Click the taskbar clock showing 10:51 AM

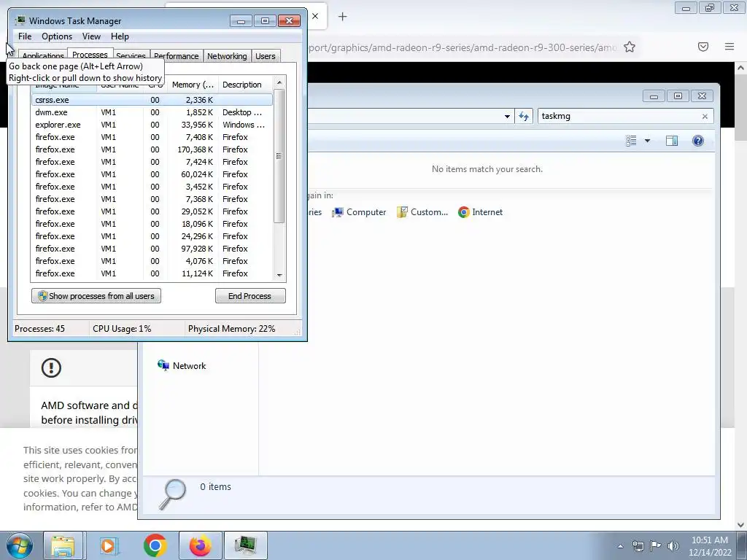tap(710, 545)
